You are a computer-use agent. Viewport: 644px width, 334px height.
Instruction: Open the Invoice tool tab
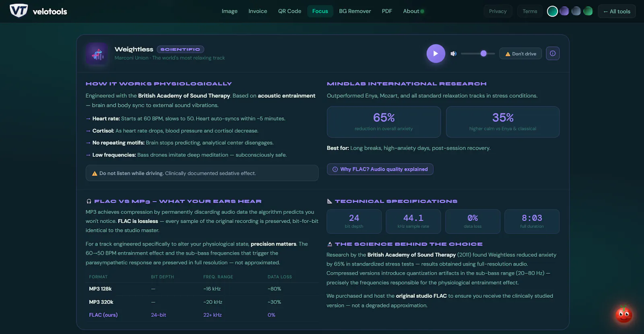coord(258,11)
